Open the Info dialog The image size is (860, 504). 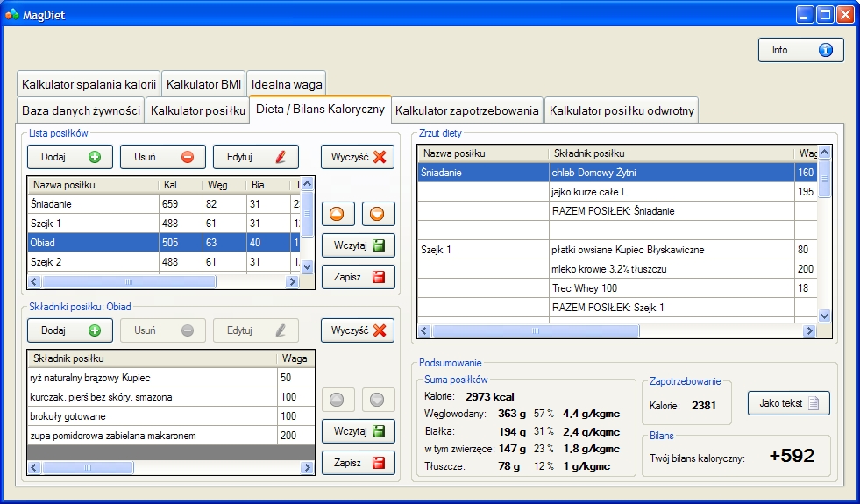800,50
